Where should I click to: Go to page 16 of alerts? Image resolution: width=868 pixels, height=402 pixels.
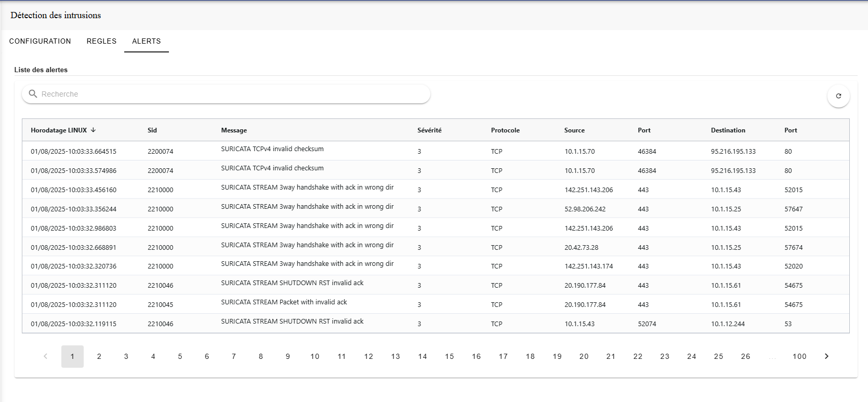(477, 356)
